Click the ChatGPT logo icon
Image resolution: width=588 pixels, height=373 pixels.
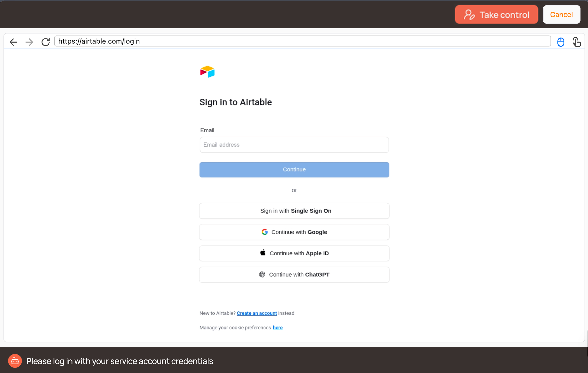tap(262, 275)
